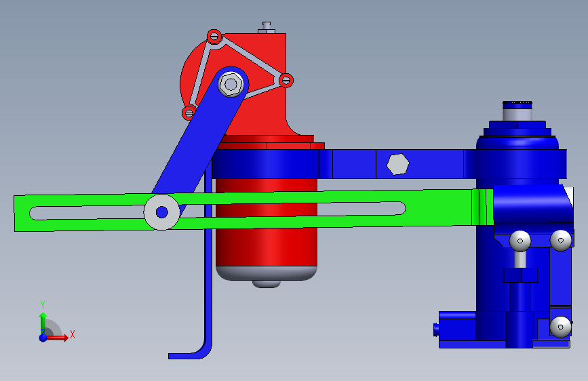Select the red cylindrical motor body

click(x=267, y=222)
